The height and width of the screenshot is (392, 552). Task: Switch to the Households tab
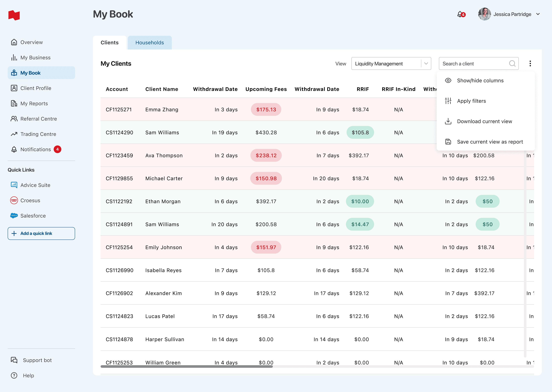[x=149, y=43]
